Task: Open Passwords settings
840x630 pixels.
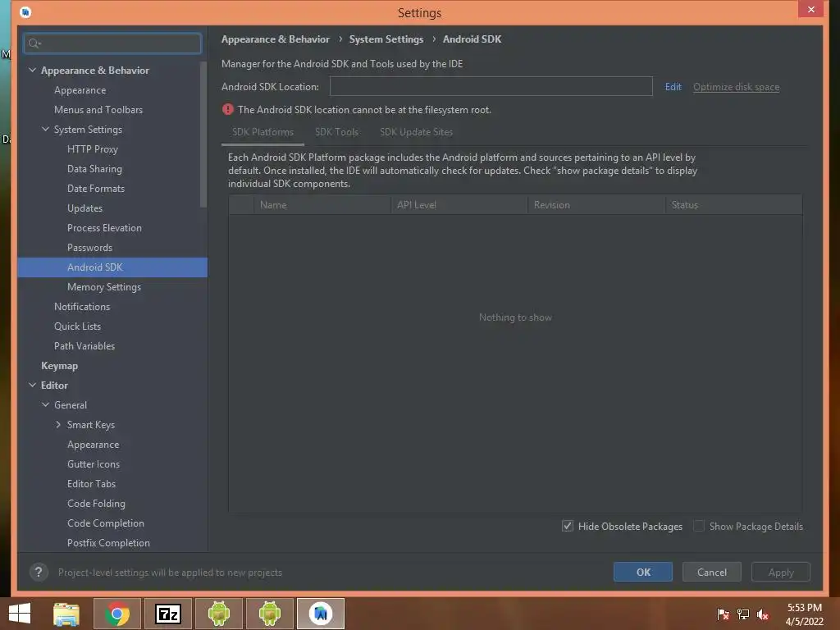Action: [x=89, y=248]
